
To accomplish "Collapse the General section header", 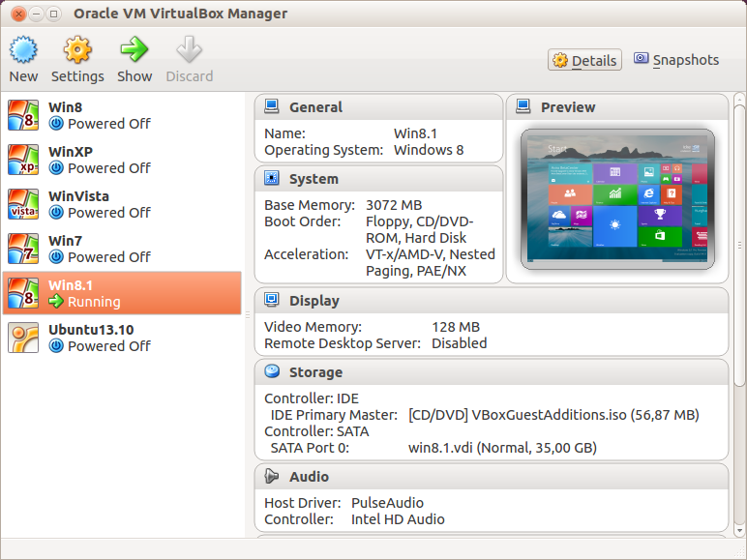I will (315, 107).
